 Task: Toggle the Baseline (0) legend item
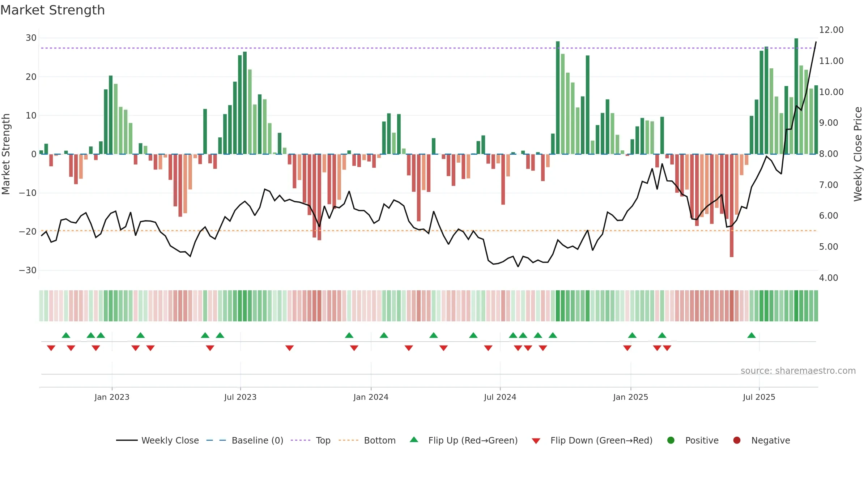[245, 440]
